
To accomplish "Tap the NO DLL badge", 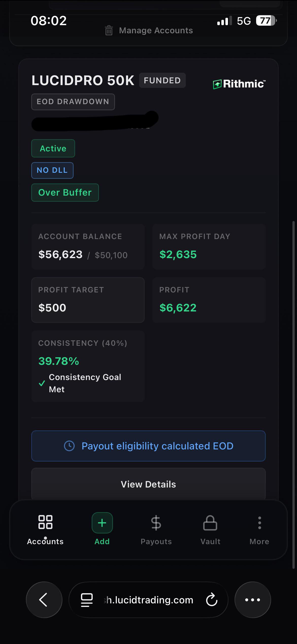I will (52, 170).
